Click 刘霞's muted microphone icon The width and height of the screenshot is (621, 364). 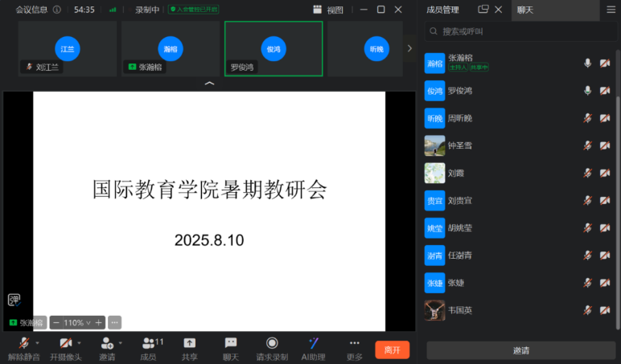[x=588, y=173]
